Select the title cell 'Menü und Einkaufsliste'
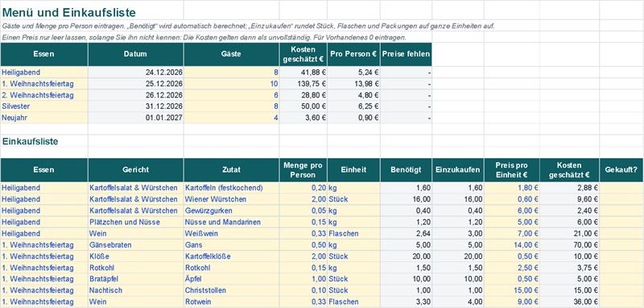 pos(68,13)
